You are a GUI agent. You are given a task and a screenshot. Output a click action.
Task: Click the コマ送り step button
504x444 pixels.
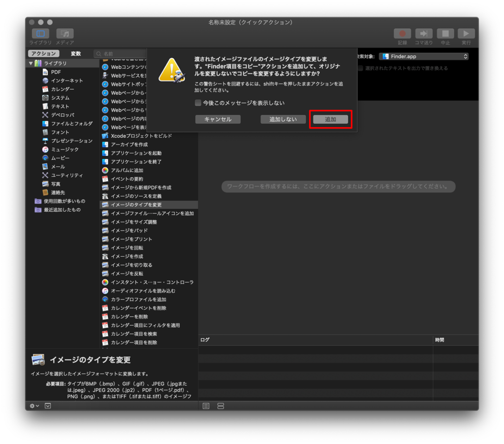point(423,34)
